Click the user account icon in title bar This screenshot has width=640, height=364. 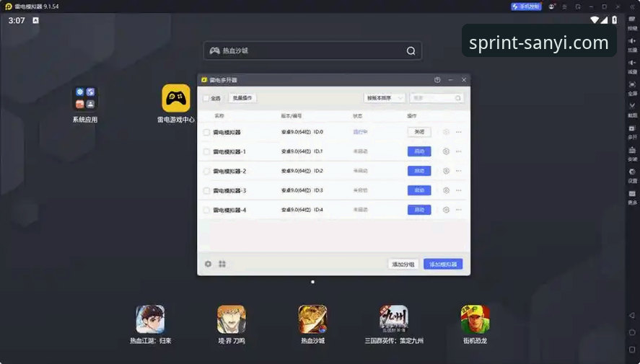tap(552, 6)
